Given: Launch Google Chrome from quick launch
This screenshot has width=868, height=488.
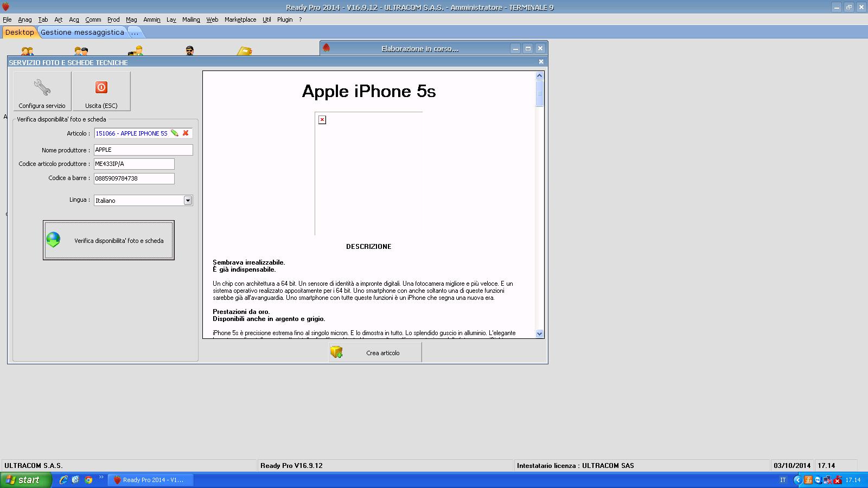Looking at the screenshot, I should point(88,480).
